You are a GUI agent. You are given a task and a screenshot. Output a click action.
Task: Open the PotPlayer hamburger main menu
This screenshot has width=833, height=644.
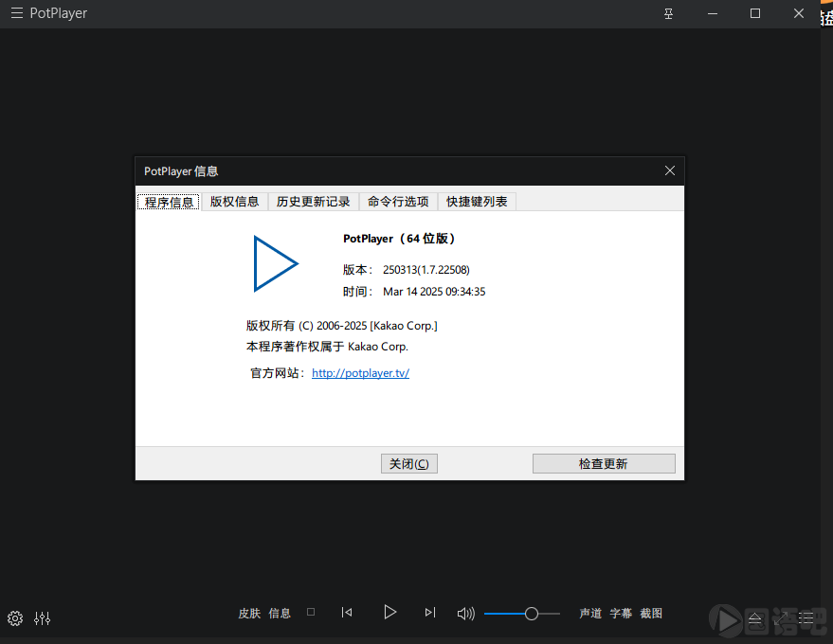[x=16, y=14]
